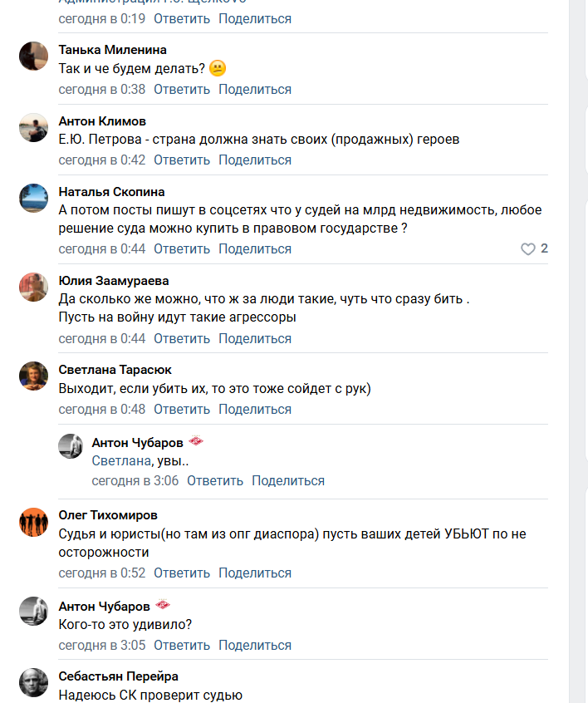
Task: Open Юлия Заамураева's avatar photo
Action: pyautogui.click(x=33, y=287)
